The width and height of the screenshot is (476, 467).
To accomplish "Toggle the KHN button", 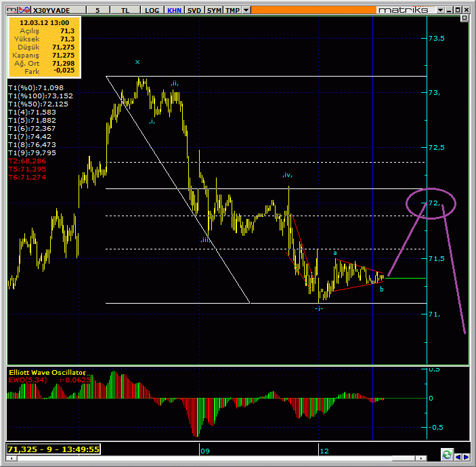I will coord(173,10).
